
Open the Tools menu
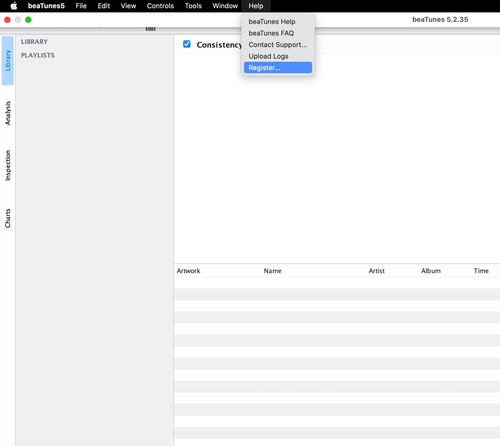point(193,6)
